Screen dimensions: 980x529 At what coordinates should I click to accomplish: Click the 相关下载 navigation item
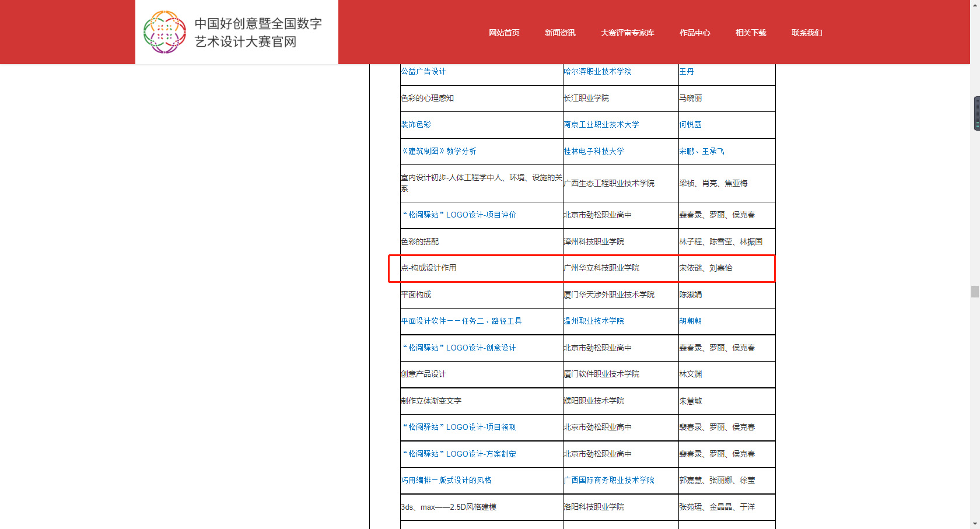point(750,33)
